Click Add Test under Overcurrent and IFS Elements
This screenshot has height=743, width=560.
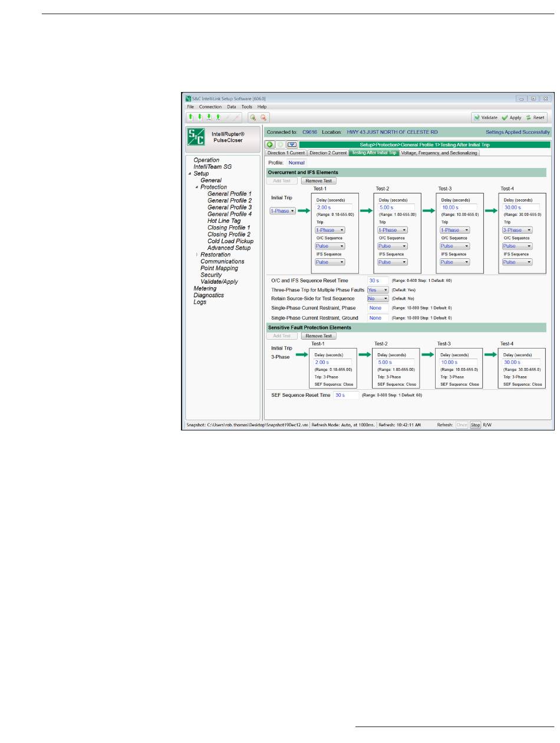(282, 181)
